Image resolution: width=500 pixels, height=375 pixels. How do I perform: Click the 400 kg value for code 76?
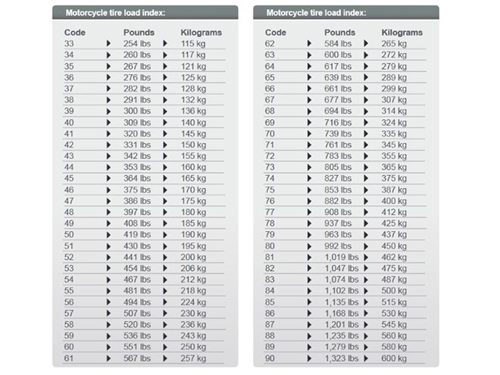(394, 201)
